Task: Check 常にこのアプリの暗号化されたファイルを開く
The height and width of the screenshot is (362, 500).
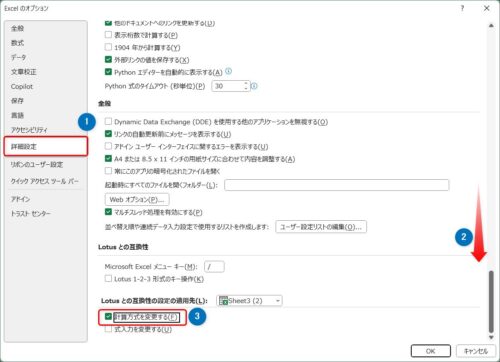Action: (x=108, y=171)
